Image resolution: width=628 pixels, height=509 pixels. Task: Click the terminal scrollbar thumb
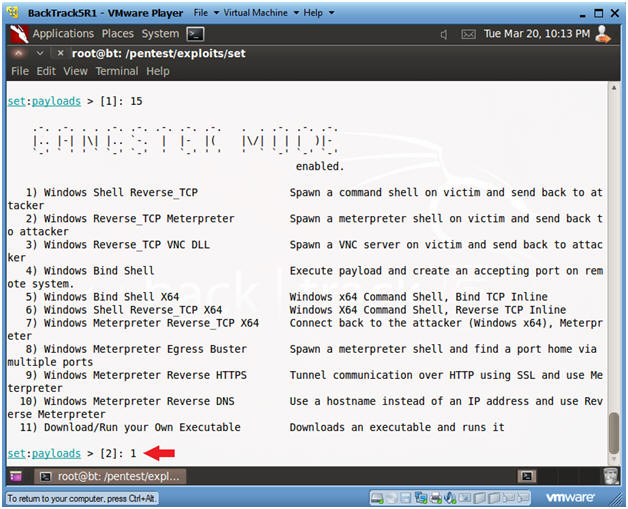pyautogui.click(x=614, y=433)
